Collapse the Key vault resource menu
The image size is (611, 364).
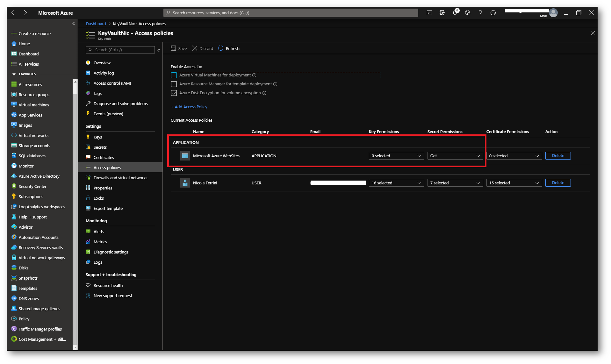[159, 50]
